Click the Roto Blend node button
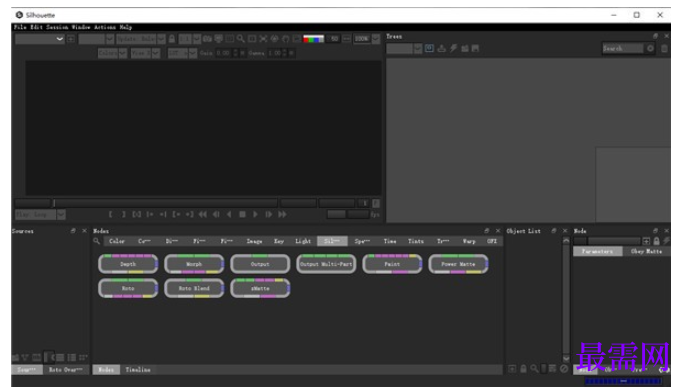This screenshot has width=688, height=388. tap(194, 288)
